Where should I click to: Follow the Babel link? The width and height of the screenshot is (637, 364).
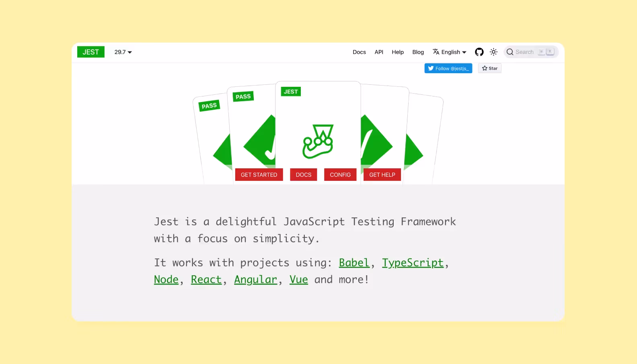[354, 263]
